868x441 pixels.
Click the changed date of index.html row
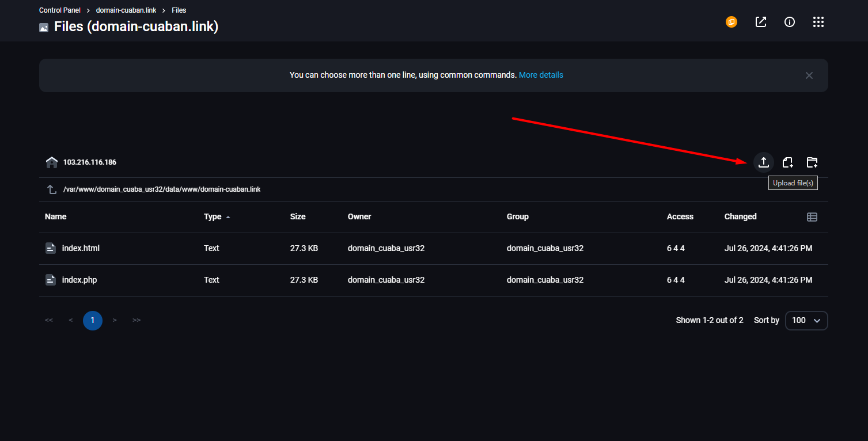(768, 248)
